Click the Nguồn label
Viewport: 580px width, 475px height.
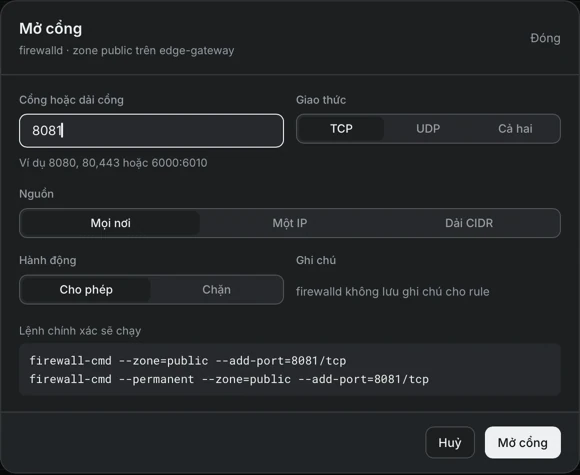[x=36, y=194]
